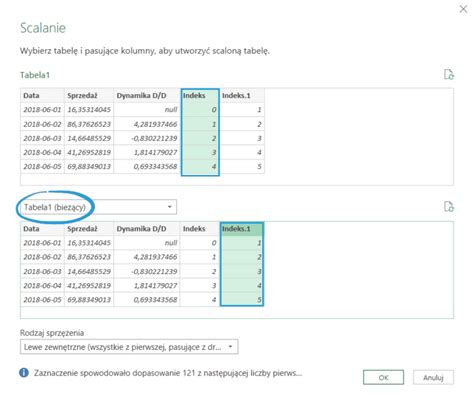Click the refresh preview icon beside top Tabela1
The height and width of the screenshot is (404, 474).
(x=449, y=74)
